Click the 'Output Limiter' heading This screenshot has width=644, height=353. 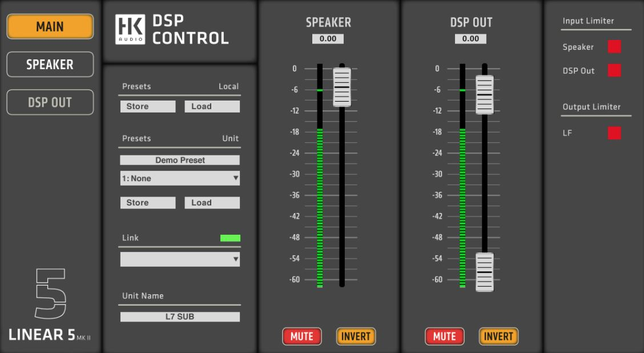(591, 107)
